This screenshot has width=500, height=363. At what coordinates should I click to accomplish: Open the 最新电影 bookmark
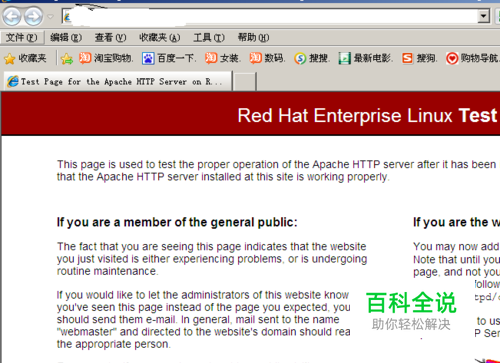point(365,58)
